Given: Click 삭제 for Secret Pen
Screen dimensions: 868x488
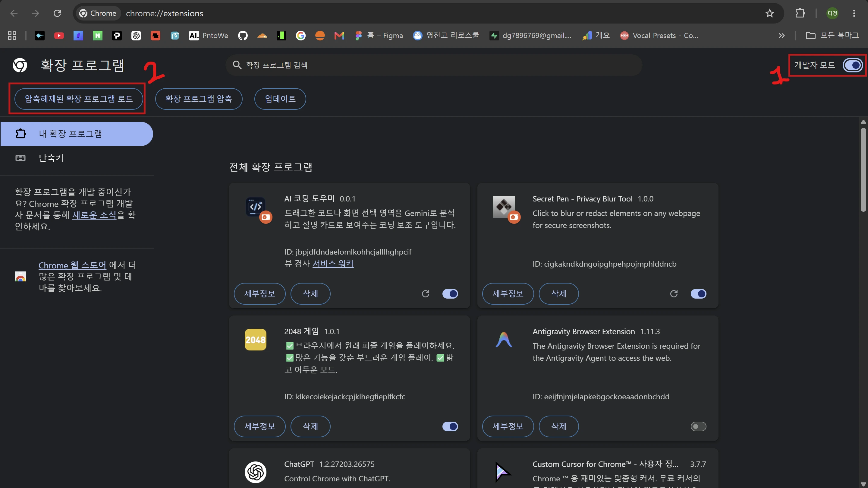Looking at the screenshot, I should tap(559, 294).
